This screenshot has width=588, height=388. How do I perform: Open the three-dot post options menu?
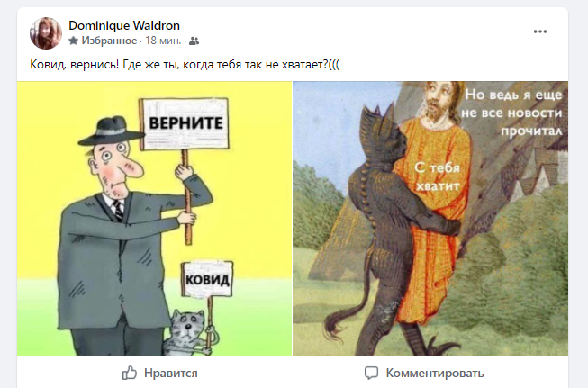click(540, 32)
